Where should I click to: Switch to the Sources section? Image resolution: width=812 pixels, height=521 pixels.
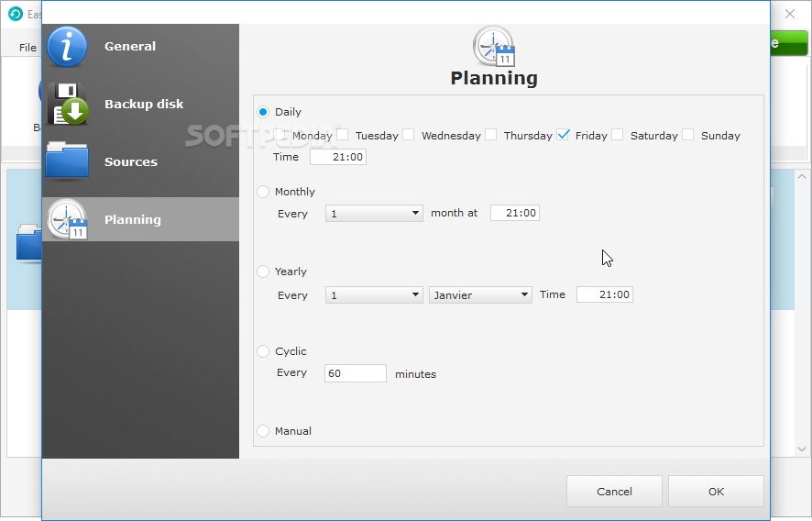tap(140, 161)
